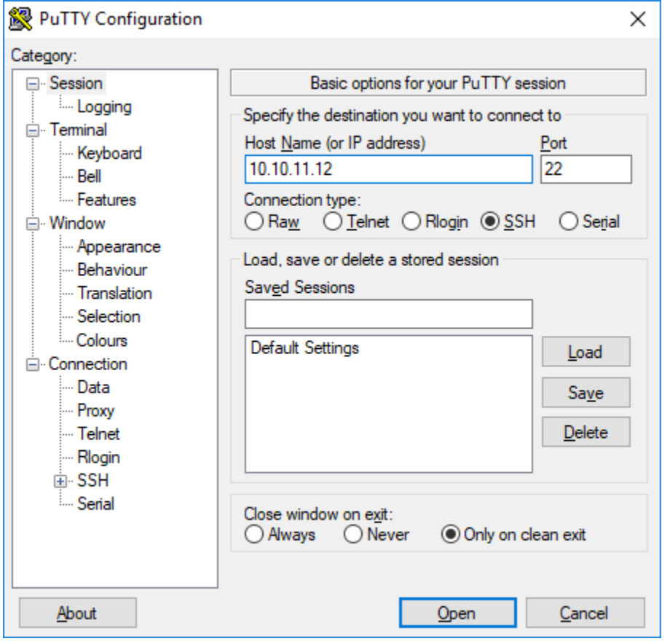Collapse the Connection category node

32,364
